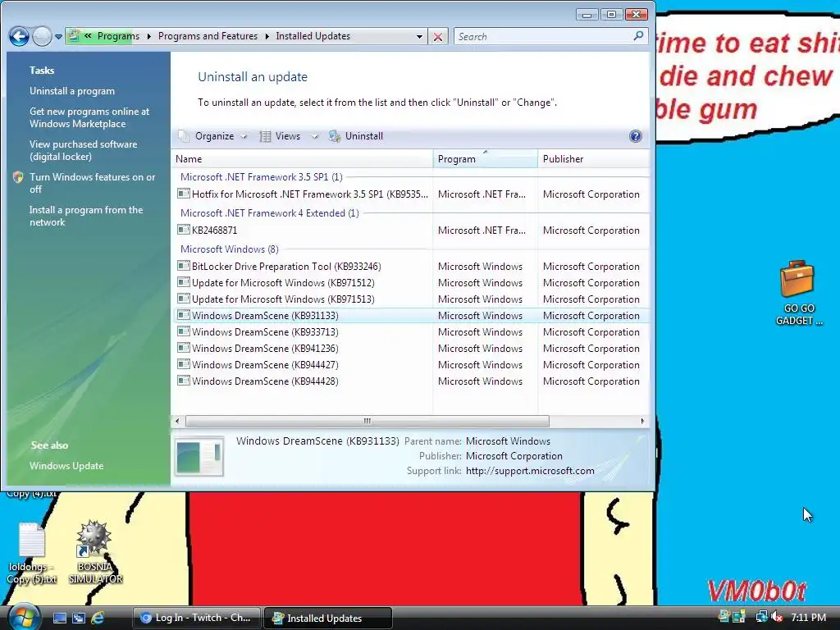Open Get new programs online link
840x630 pixels.
click(x=89, y=117)
